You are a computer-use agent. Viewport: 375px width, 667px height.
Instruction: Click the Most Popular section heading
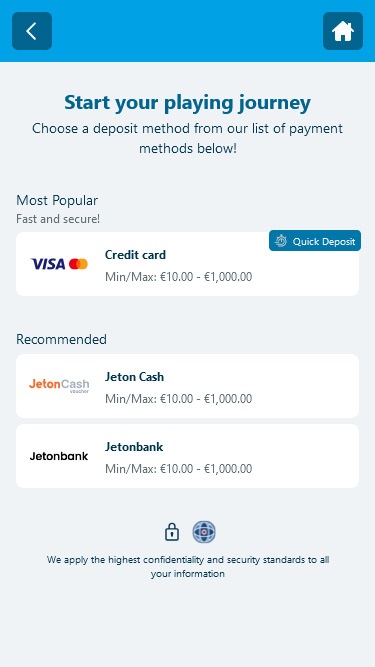[x=57, y=200]
